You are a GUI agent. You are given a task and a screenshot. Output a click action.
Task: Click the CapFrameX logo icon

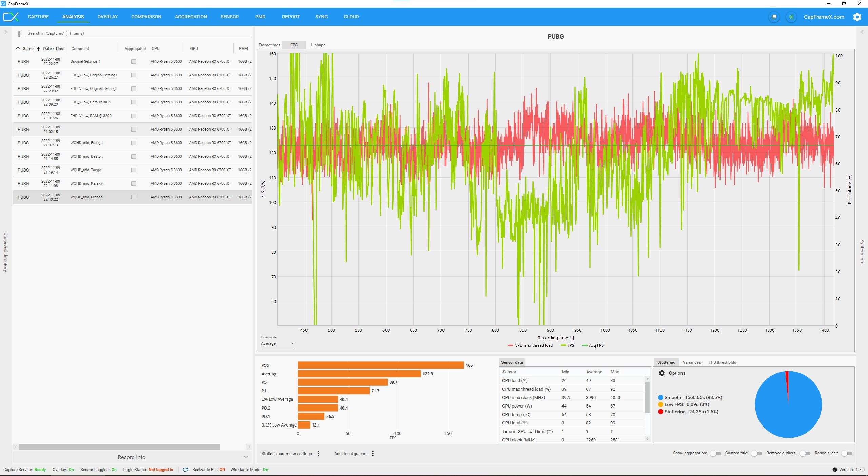coord(11,17)
